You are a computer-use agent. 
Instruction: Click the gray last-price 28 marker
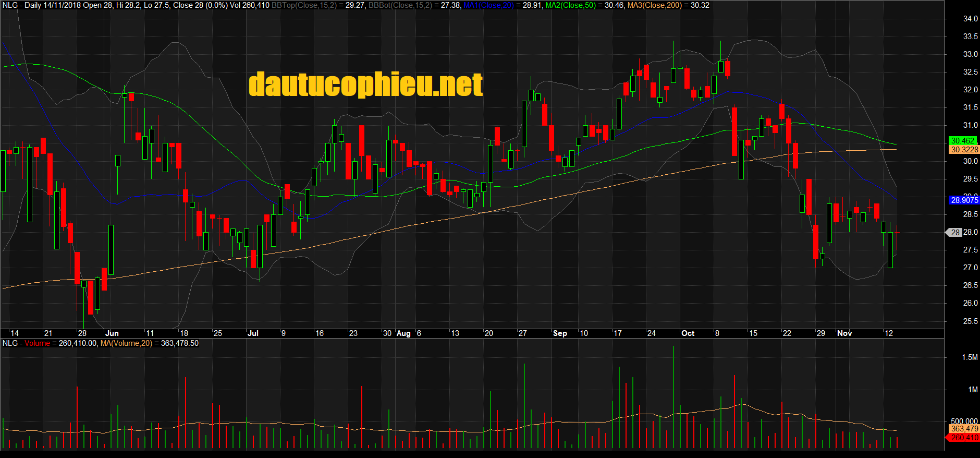(x=955, y=233)
